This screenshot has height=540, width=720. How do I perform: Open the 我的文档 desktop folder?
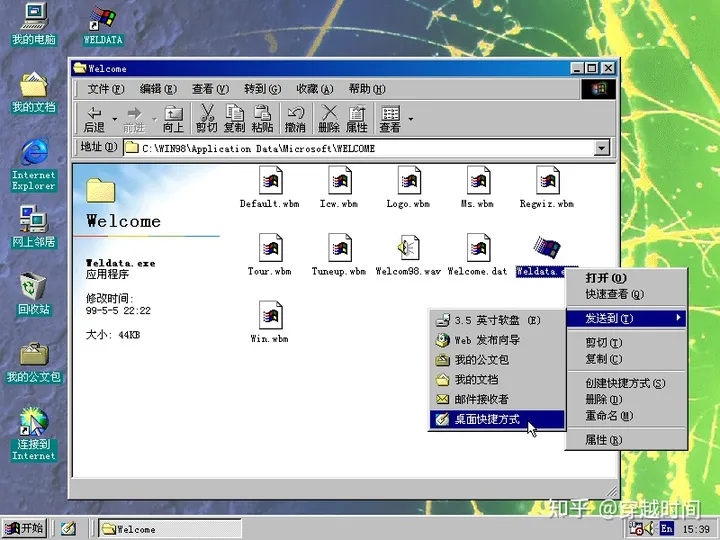coord(34,92)
